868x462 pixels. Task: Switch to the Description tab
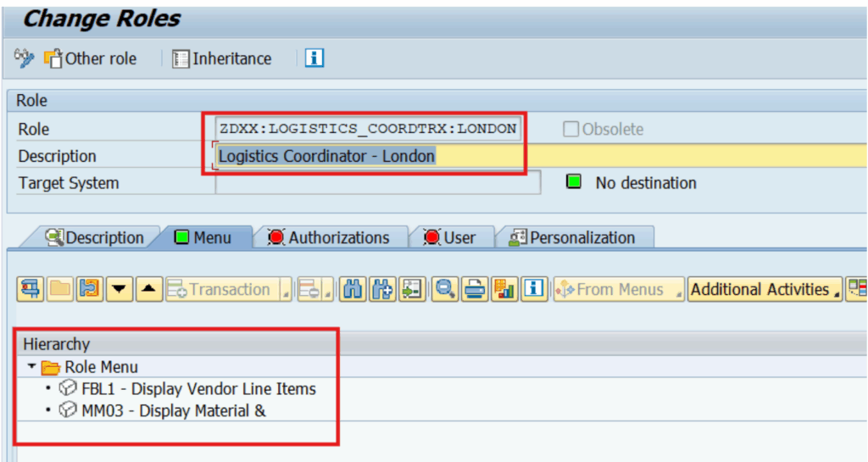coord(94,237)
